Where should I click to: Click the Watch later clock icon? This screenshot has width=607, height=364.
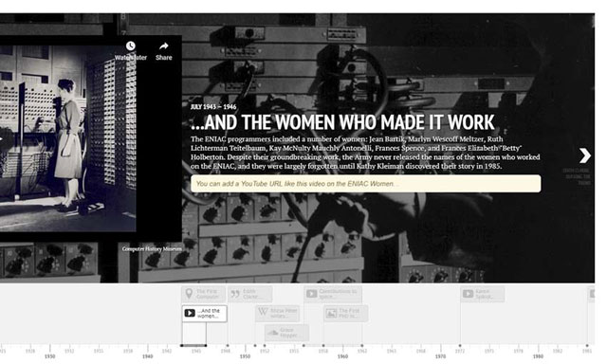point(131,46)
